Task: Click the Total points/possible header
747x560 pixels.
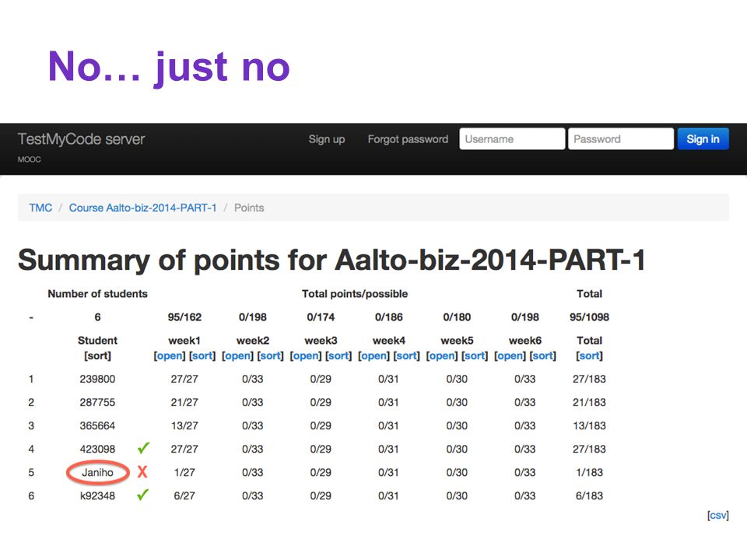Action: [355, 294]
